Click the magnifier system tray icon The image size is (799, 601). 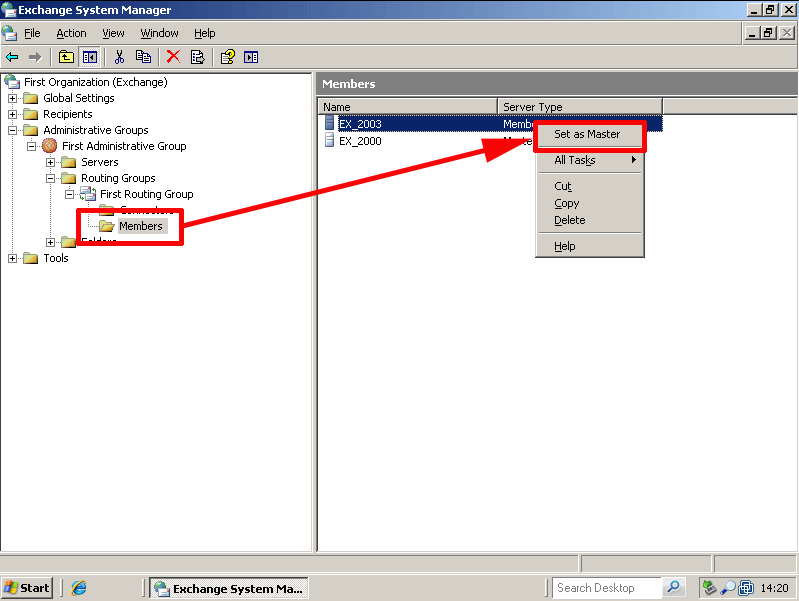(728, 588)
